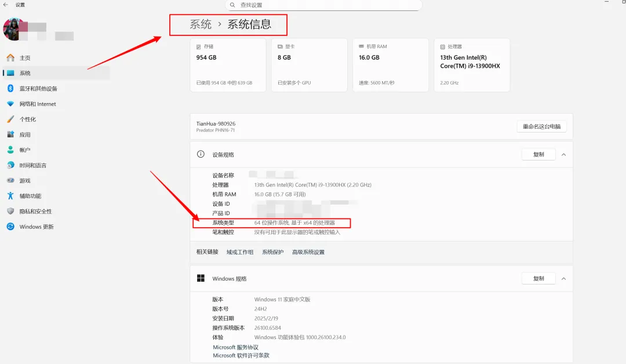Image resolution: width=626 pixels, height=364 pixels.
Task: Click the RAM card icon
Action: point(361,46)
